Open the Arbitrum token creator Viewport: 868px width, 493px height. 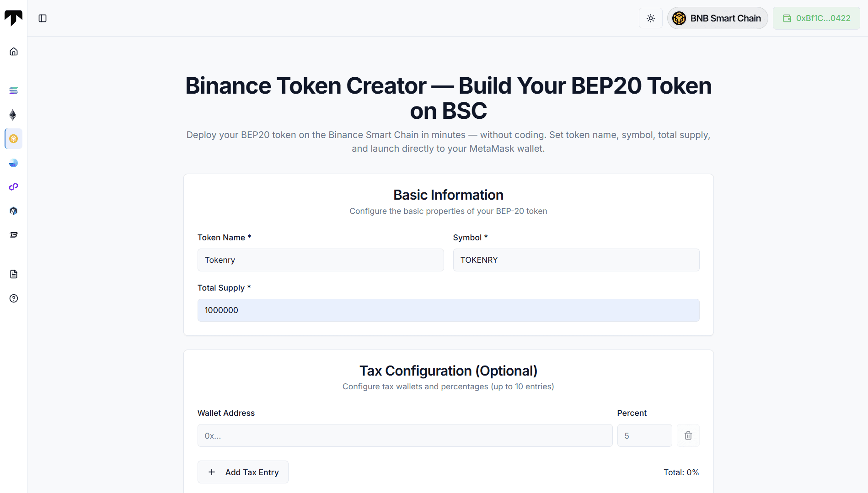click(x=14, y=211)
